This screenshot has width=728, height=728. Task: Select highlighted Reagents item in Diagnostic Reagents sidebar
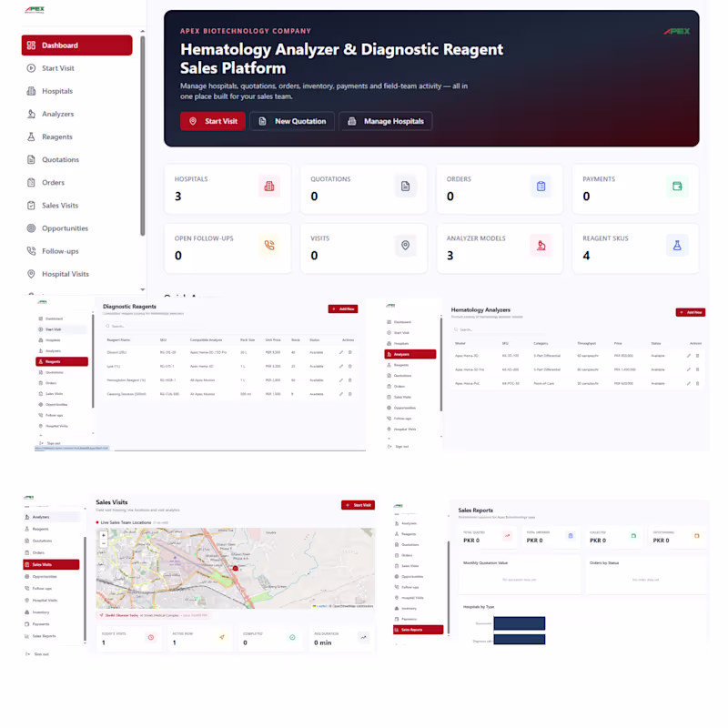point(62,361)
